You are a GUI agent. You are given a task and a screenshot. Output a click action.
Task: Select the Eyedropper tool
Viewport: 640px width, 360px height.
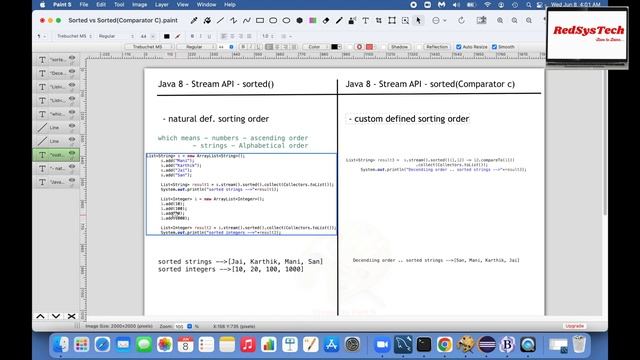[x=194, y=20]
